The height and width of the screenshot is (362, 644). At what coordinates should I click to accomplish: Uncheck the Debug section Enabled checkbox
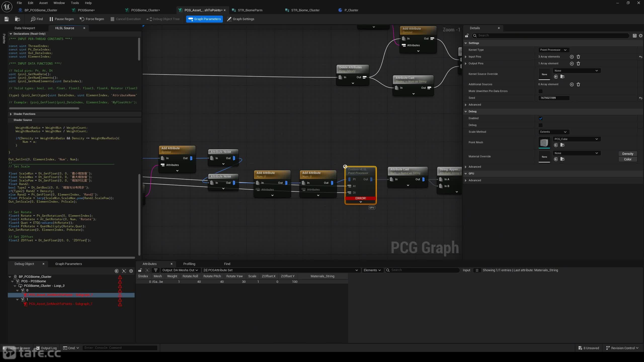tap(540, 118)
